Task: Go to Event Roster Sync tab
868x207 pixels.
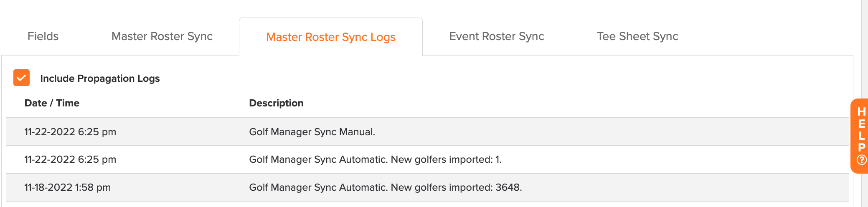Action: click(497, 36)
